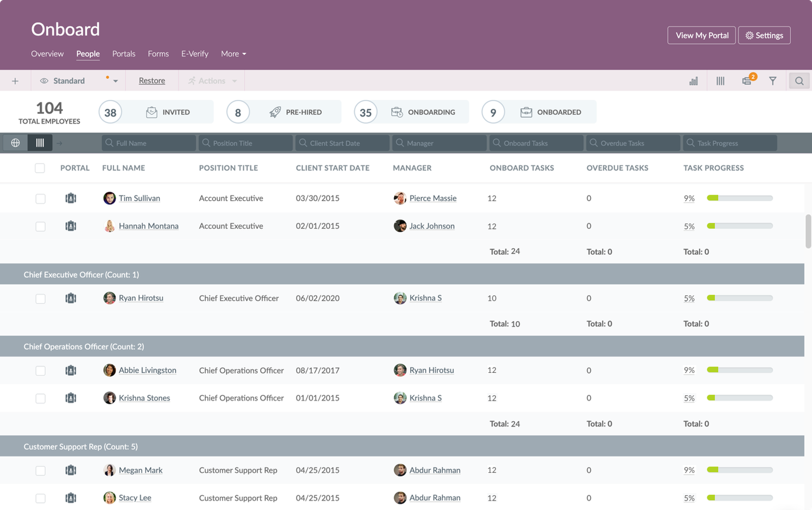Click the View My Portal button
The image size is (812, 510).
[701, 35]
